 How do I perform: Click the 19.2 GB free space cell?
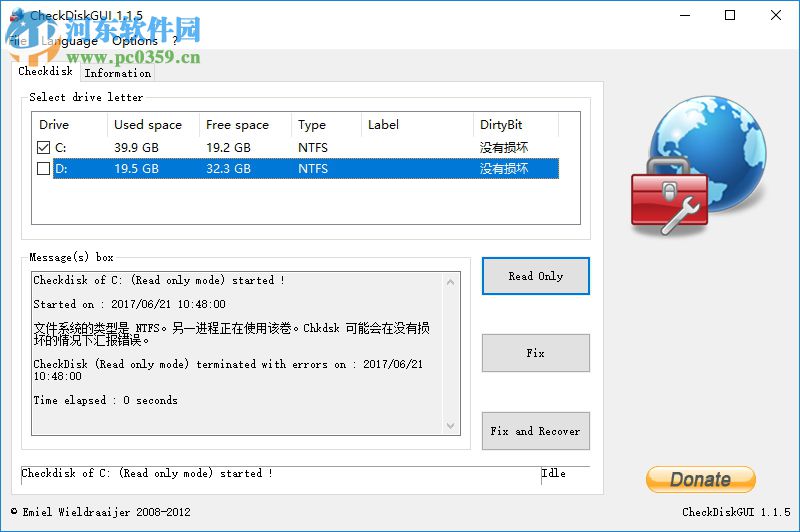228,148
